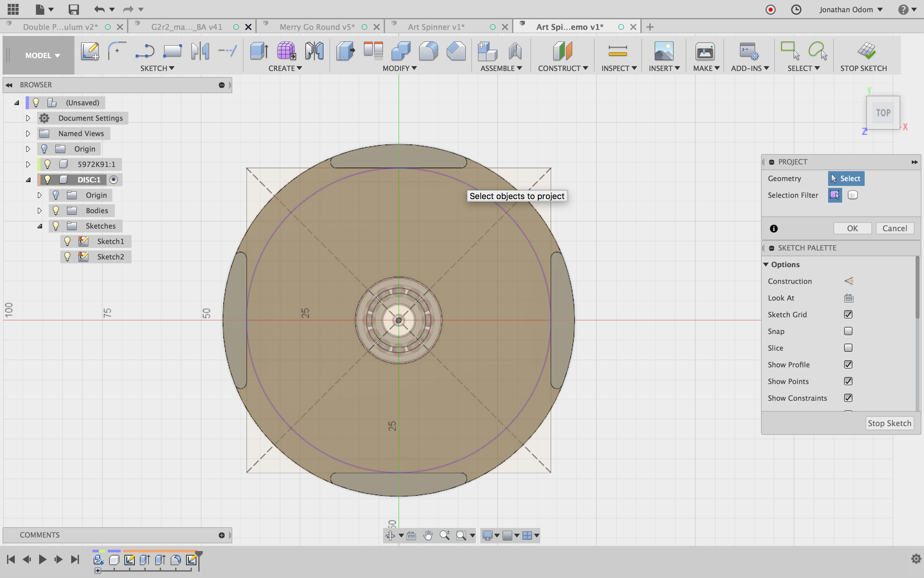Toggle the Construction line icon
This screenshot has height=578, width=924.
(x=849, y=281)
